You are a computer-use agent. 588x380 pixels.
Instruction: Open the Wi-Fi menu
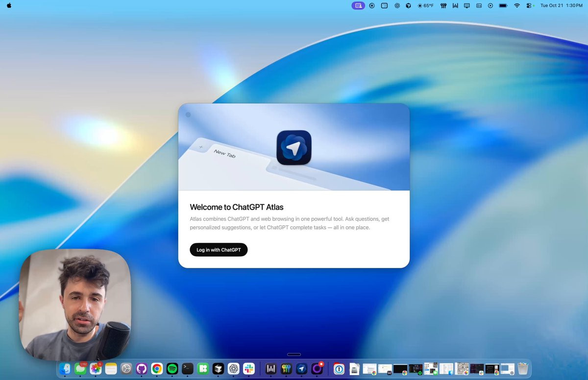(517, 5)
